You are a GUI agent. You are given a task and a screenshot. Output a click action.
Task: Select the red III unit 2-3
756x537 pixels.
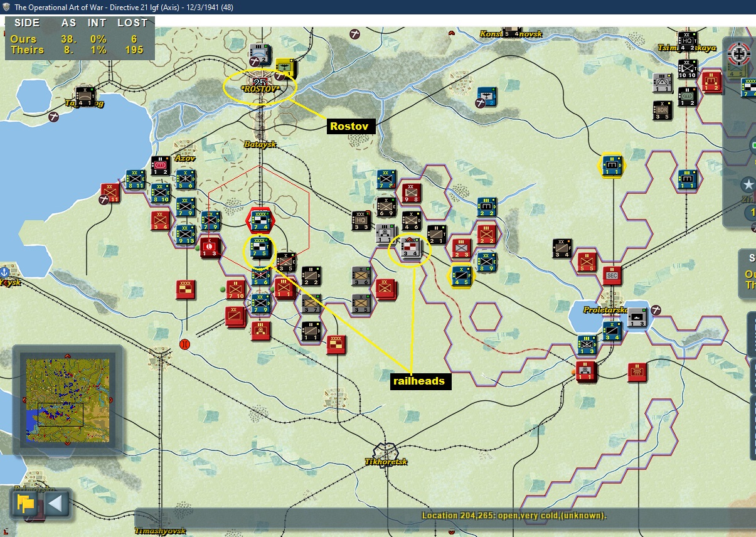(x=462, y=248)
